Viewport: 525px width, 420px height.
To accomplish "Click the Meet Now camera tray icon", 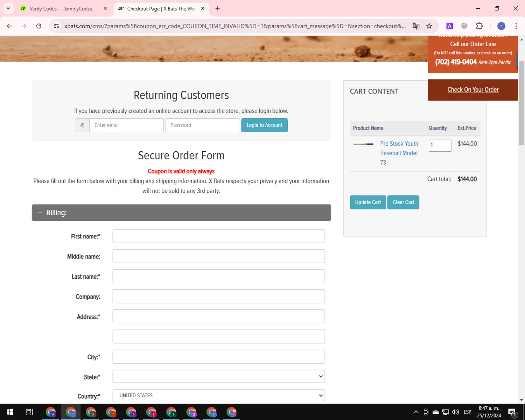I will [426, 412].
